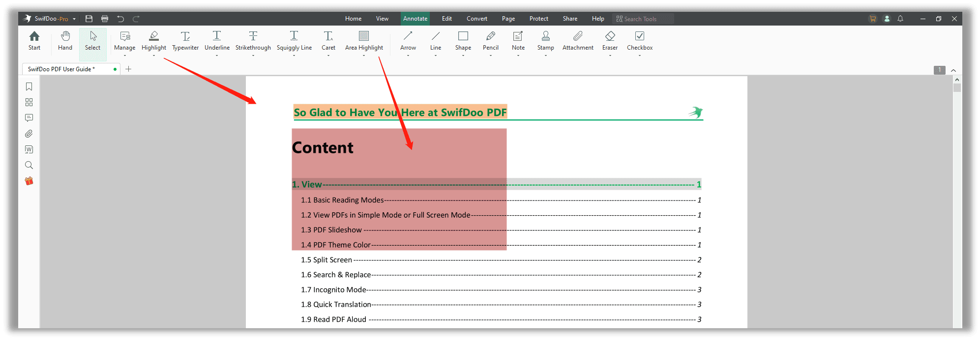Open the Help menu
This screenshot has height=340, width=980.
point(598,19)
